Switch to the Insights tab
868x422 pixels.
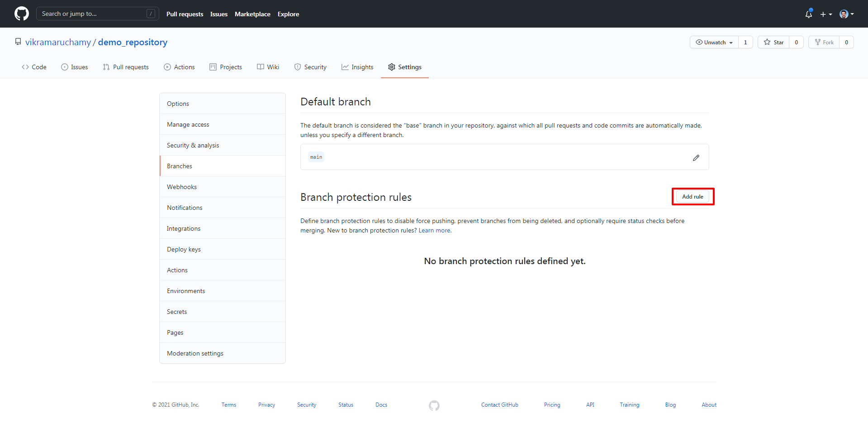click(357, 66)
